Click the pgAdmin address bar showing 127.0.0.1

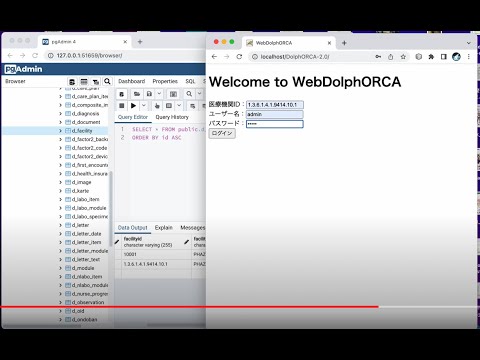click(89, 56)
